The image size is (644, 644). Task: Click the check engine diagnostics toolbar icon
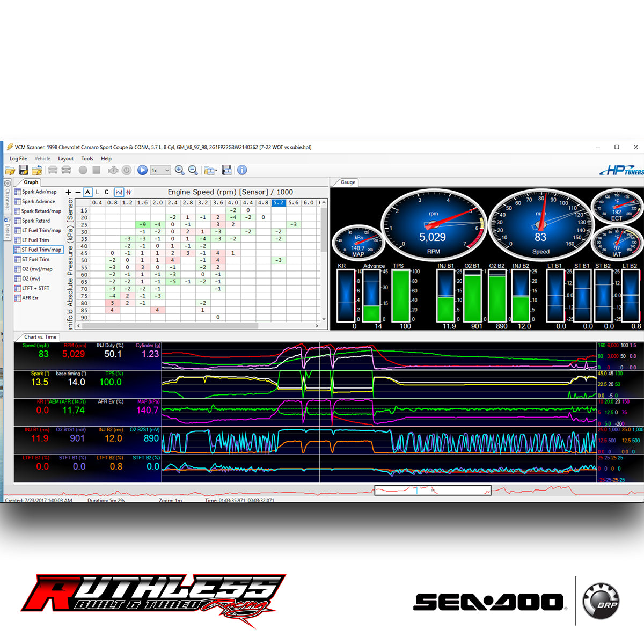tap(113, 170)
